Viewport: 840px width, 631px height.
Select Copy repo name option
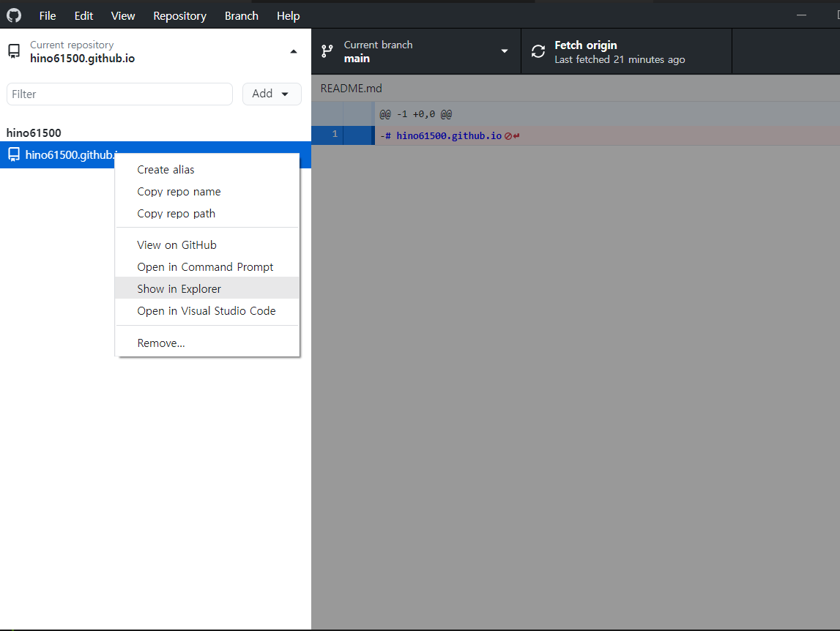(x=179, y=192)
